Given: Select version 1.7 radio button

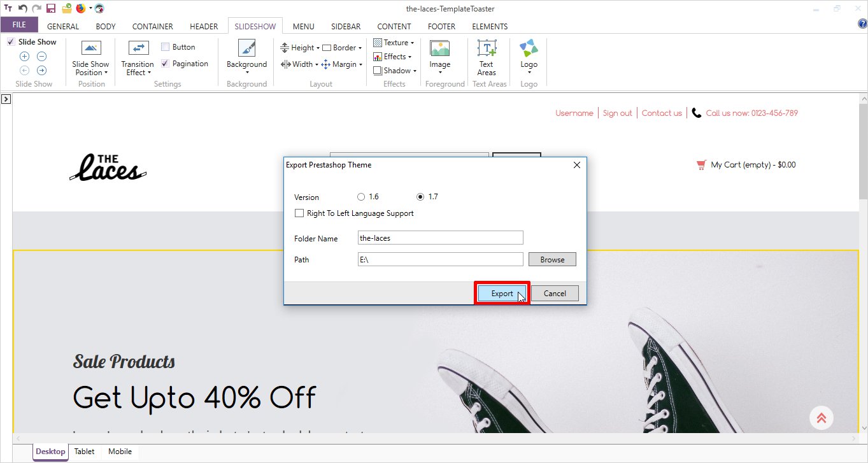Looking at the screenshot, I should click(x=420, y=197).
